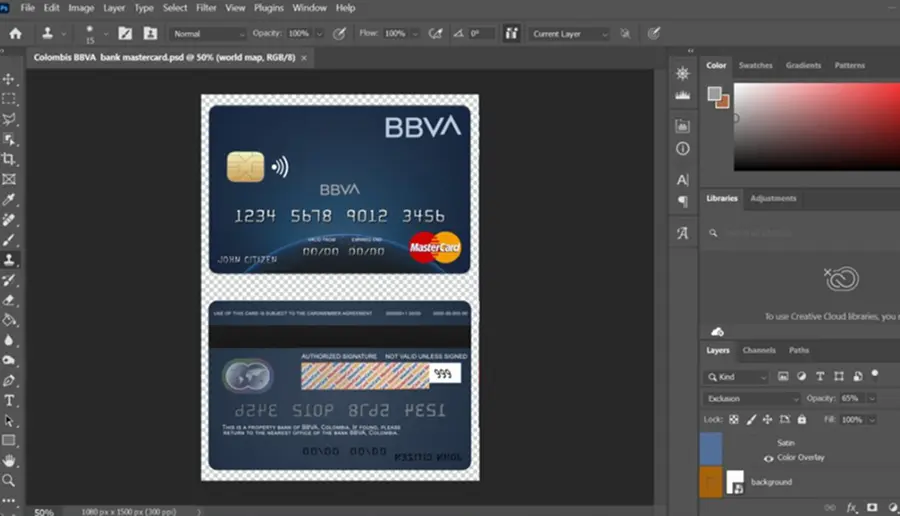The height and width of the screenshot is (516, 900).
Task: Select the Zoom tool
Action: (x=9, y=480)
